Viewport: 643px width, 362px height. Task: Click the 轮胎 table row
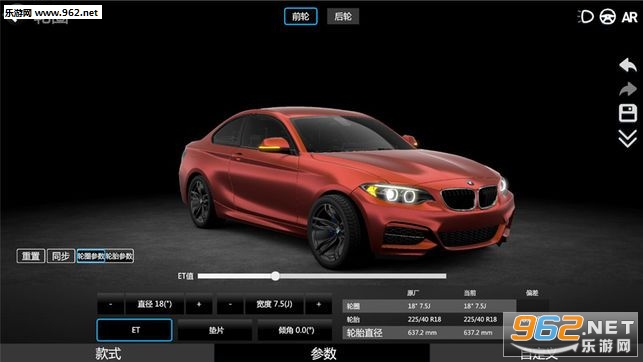pyautogui.click(x=429, y=319)
